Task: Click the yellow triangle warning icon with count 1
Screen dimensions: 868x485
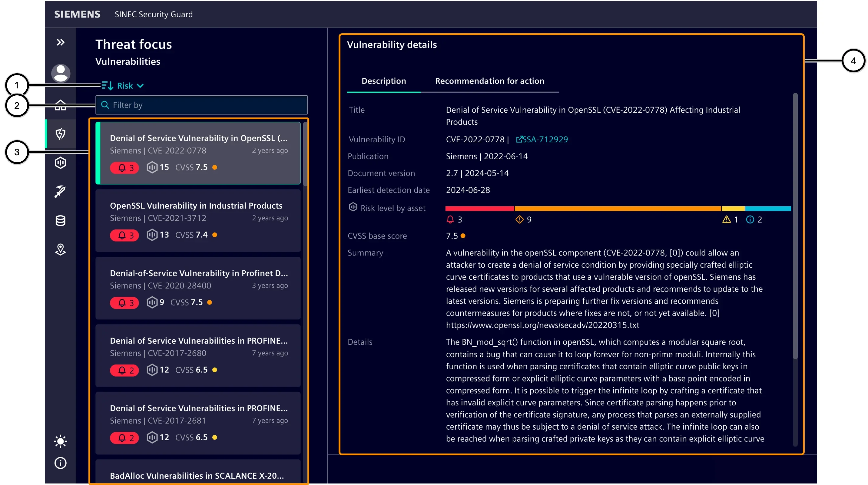Action: tap(727, 219)
